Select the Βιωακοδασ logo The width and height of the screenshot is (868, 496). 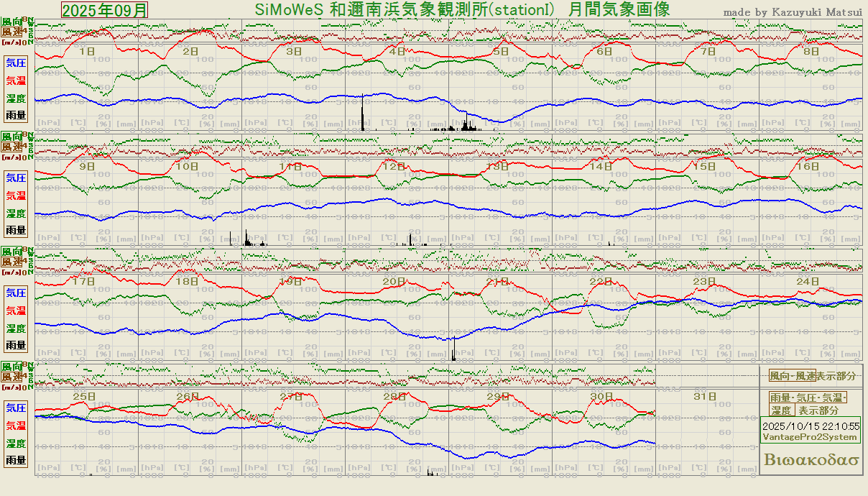[812, 460]
